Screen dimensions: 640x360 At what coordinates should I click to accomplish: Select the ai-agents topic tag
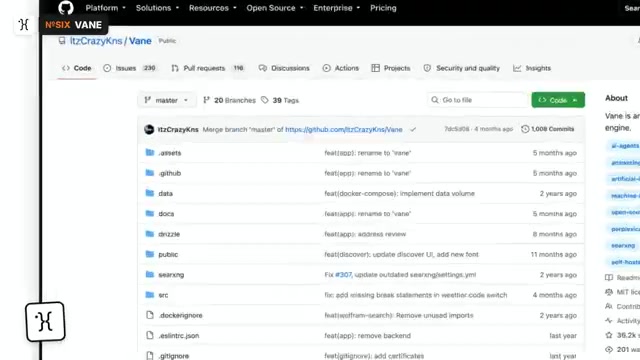(x=624, y=146)
